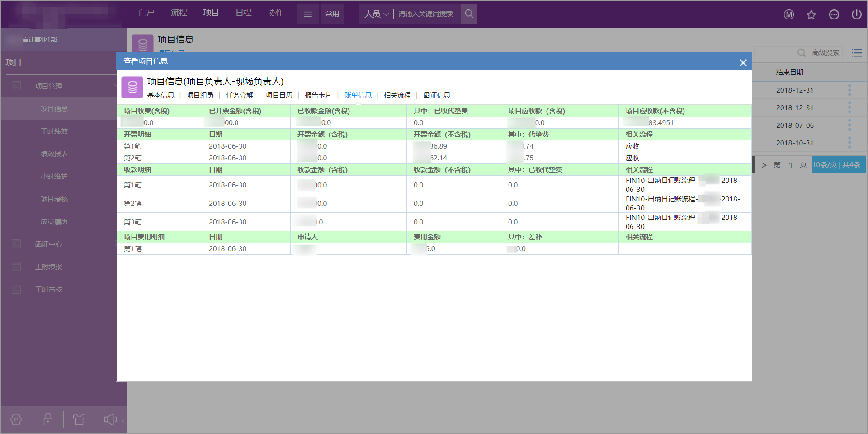Screen dimensions: 868x434
Task: Open the more options ellipsis circle icon
Action: 834,14
